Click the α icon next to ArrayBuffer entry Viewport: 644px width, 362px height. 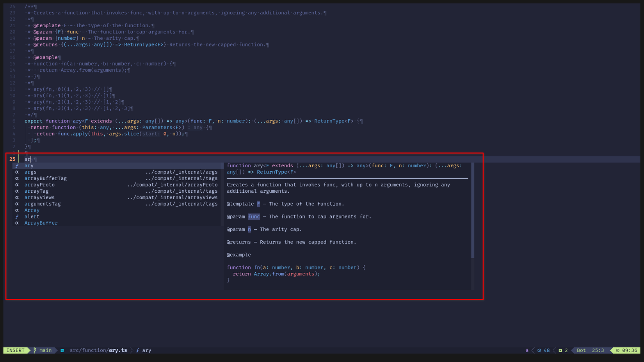click(x=17, y=223)
